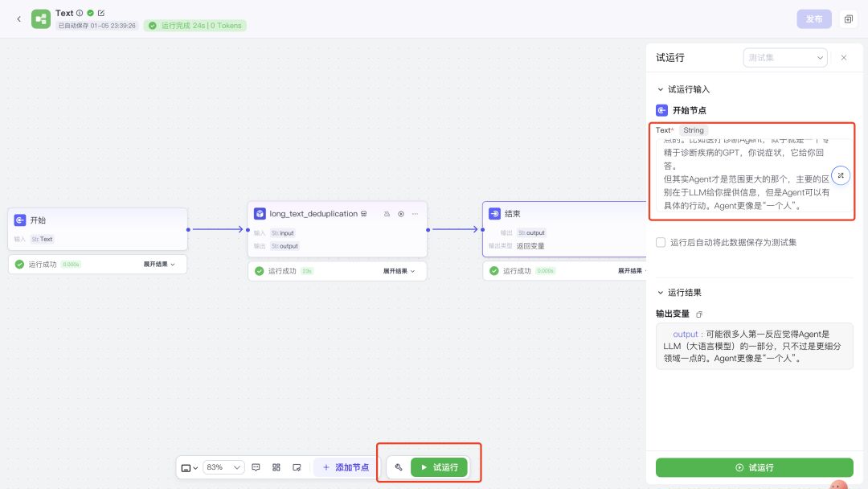Open the 测试集 dropdown in the test run panel
This screenshot has width=868, height=489.
click(x=784, y=58)
